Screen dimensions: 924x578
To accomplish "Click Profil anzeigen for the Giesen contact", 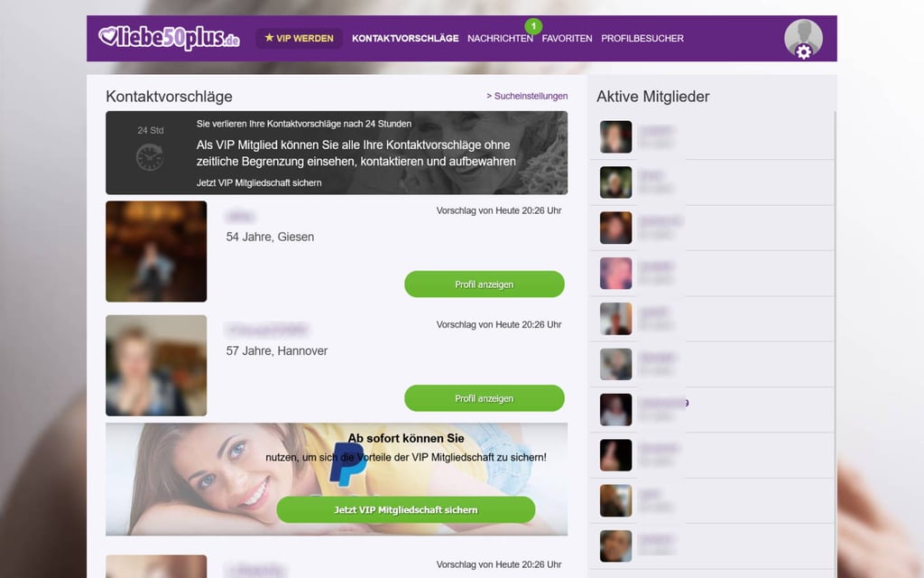I will click(x=485, y=284).
